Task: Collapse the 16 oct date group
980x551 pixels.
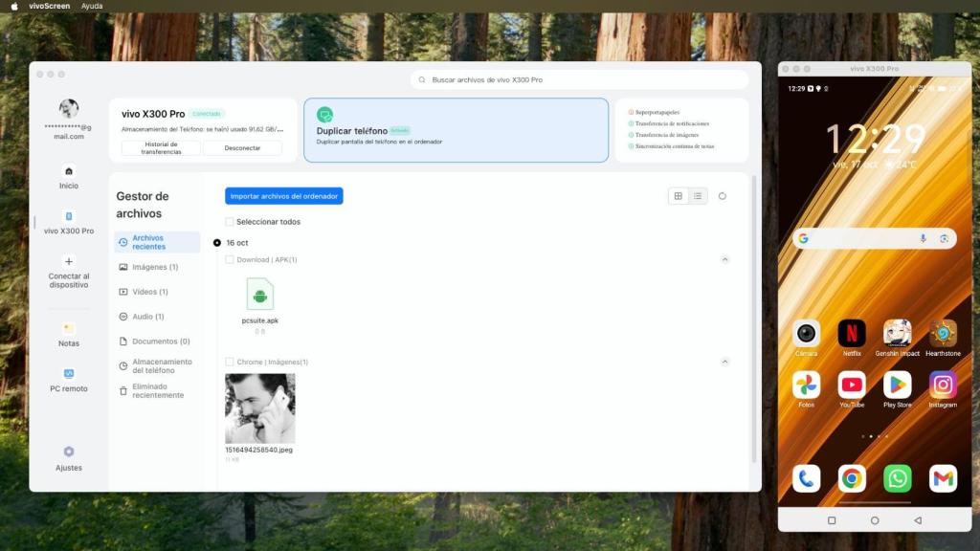Action: (218, 242)
